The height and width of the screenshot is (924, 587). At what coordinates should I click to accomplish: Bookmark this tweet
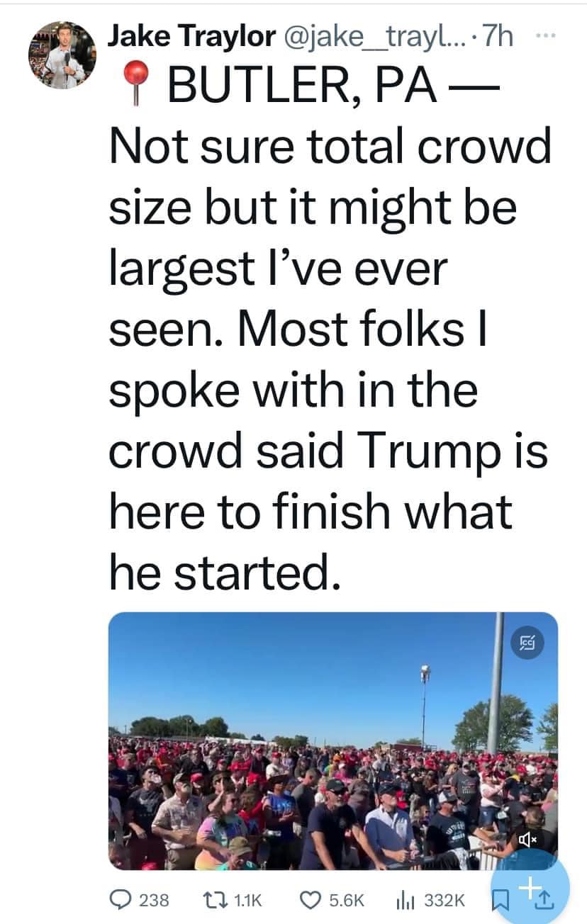point(501,901)
